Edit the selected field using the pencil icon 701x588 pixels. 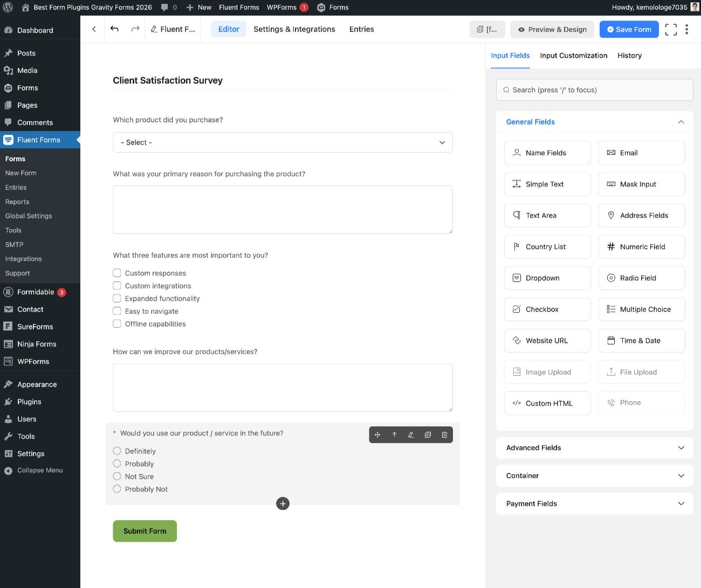click(x=411, y=434)
